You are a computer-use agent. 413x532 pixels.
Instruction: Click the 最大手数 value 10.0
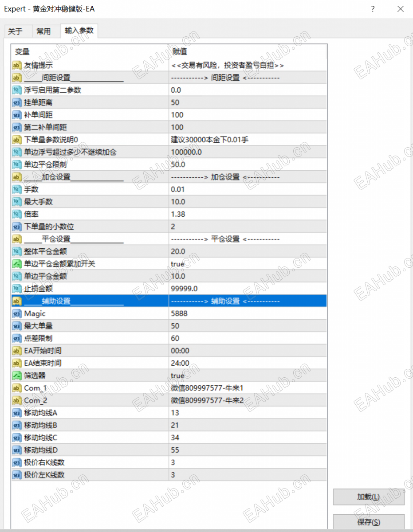(x=178, y=202)
